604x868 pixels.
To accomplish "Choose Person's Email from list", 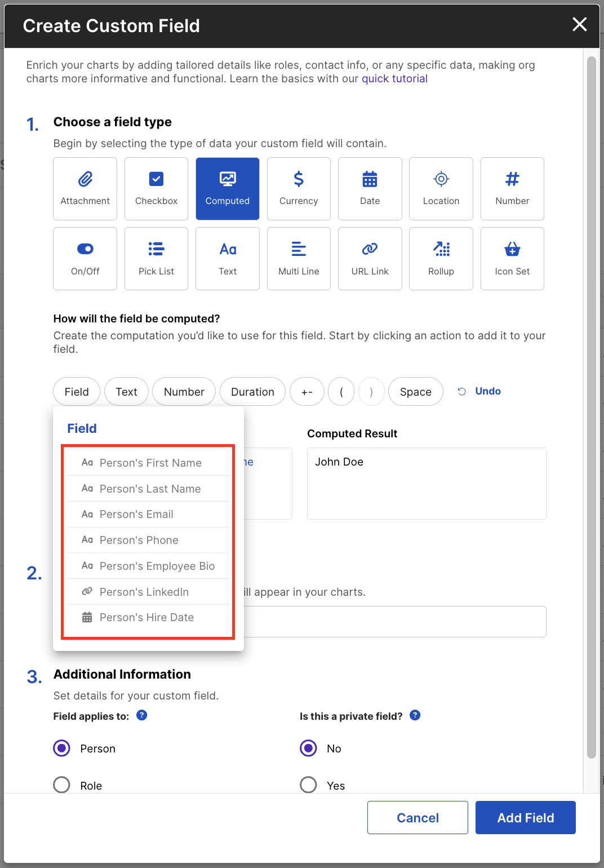I will pyautogui.click(x=148, y=514).
